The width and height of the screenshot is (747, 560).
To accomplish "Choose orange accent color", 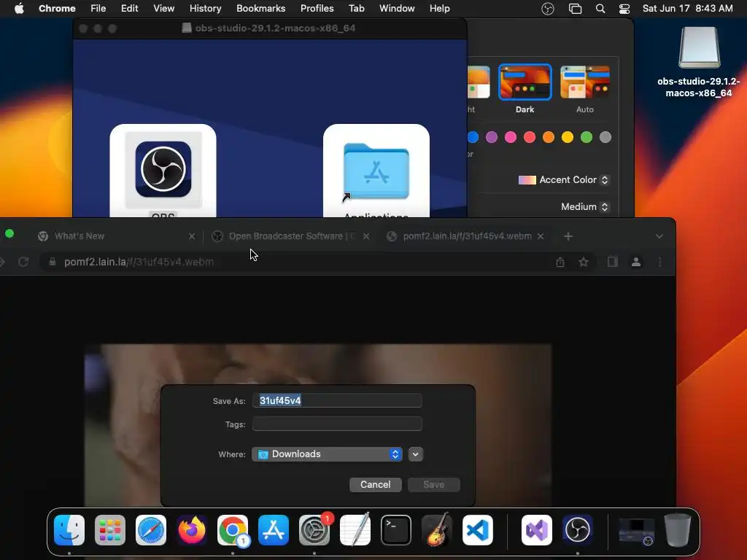I will point(549,137).
